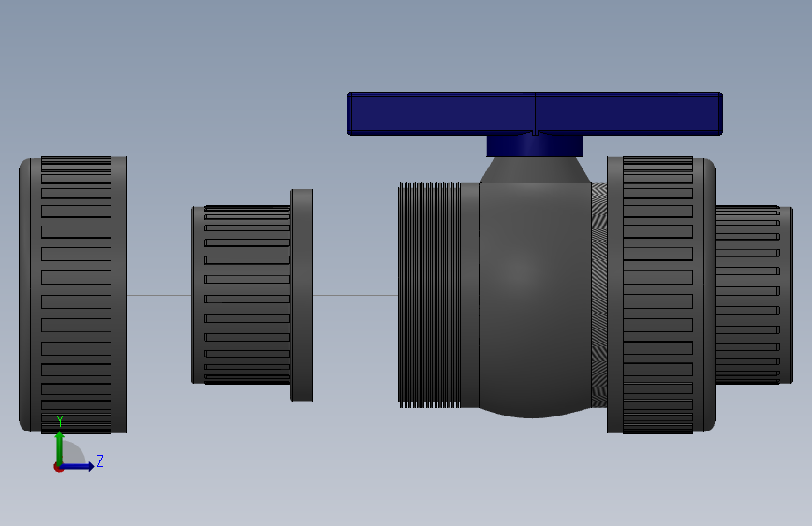The height and width of the screenshot is (526, 812).
Task: Select the explode line between nut and connector
Action: pos(159,295)
